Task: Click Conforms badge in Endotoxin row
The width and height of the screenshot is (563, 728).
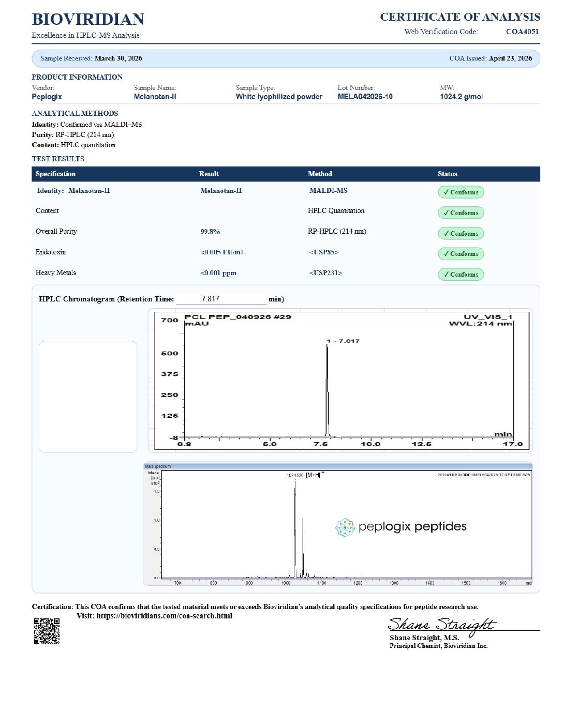Action: 461,253
